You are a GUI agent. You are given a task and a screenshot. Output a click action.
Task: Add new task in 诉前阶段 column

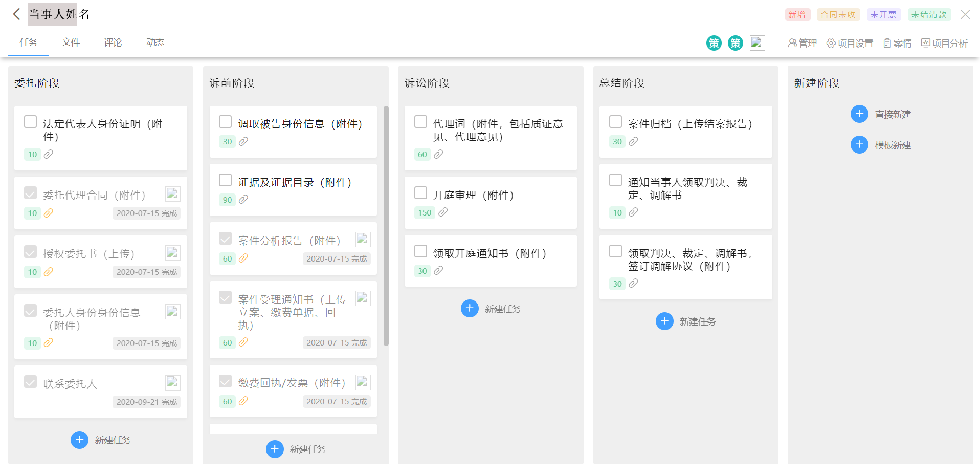pyautogui.click(x=296, y=449)
